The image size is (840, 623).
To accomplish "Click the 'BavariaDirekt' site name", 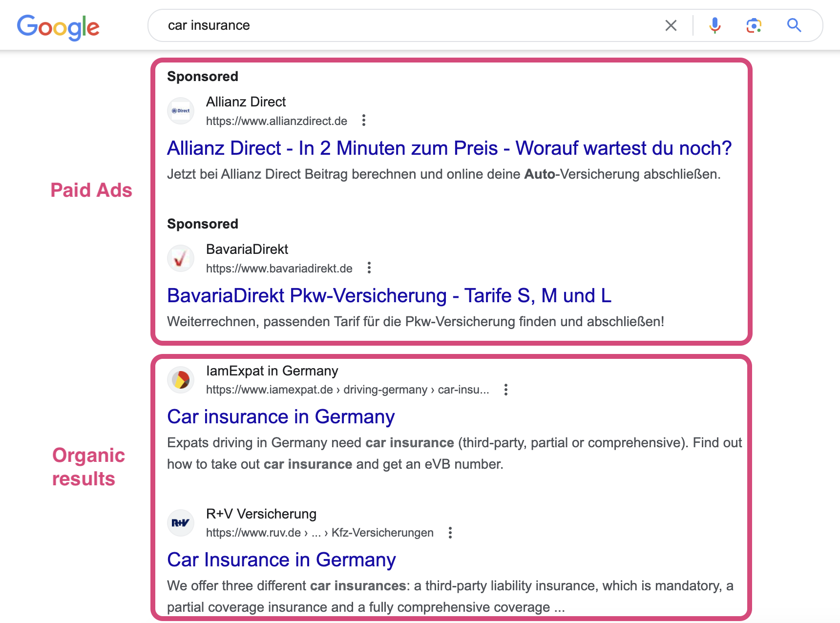I will click(247, 249).
